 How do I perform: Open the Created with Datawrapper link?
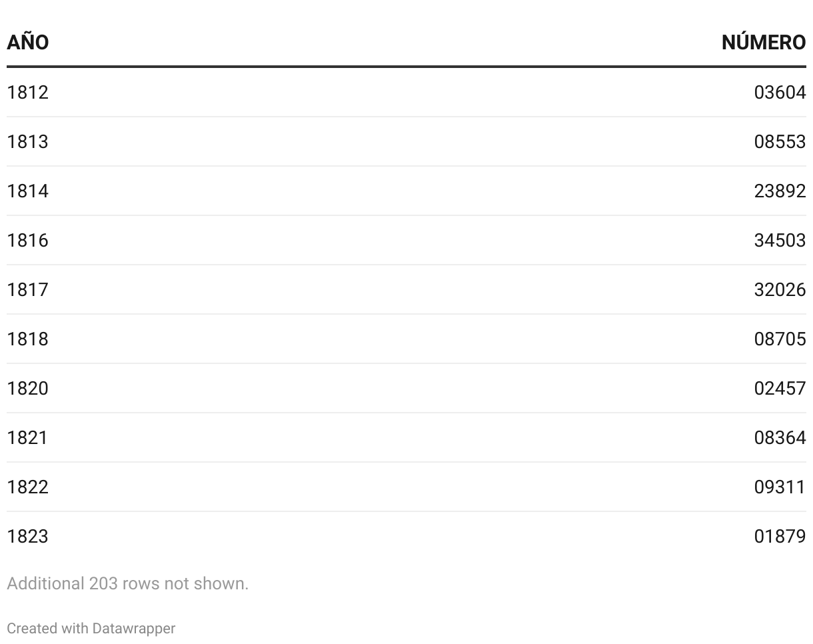pos(91,628)
